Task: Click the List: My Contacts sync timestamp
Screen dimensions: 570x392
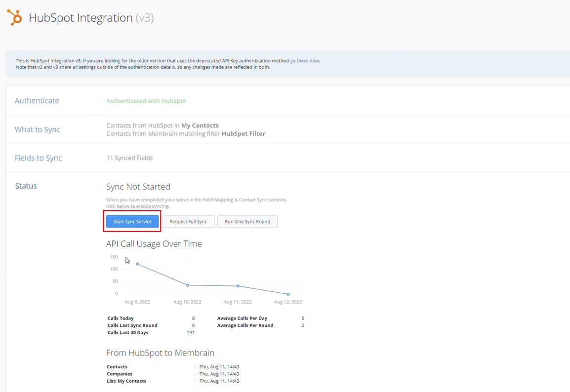Action: coord(219,381)
